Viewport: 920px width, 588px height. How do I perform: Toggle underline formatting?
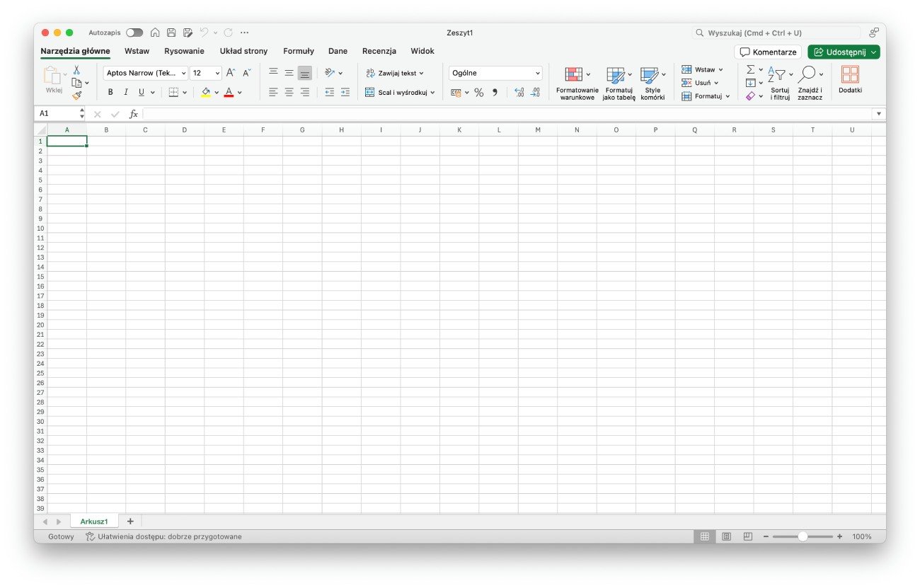pos(142,92)
